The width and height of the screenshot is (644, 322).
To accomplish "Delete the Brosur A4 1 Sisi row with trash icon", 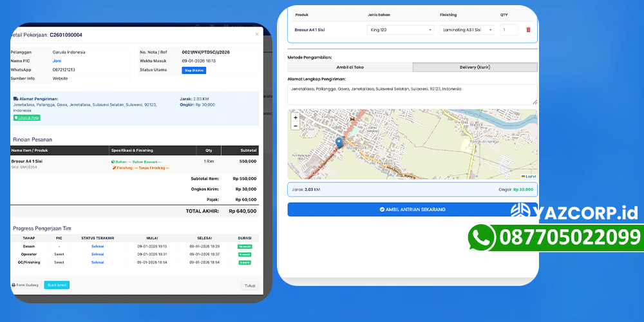I will pyautogui.click(x=528, y=30).
